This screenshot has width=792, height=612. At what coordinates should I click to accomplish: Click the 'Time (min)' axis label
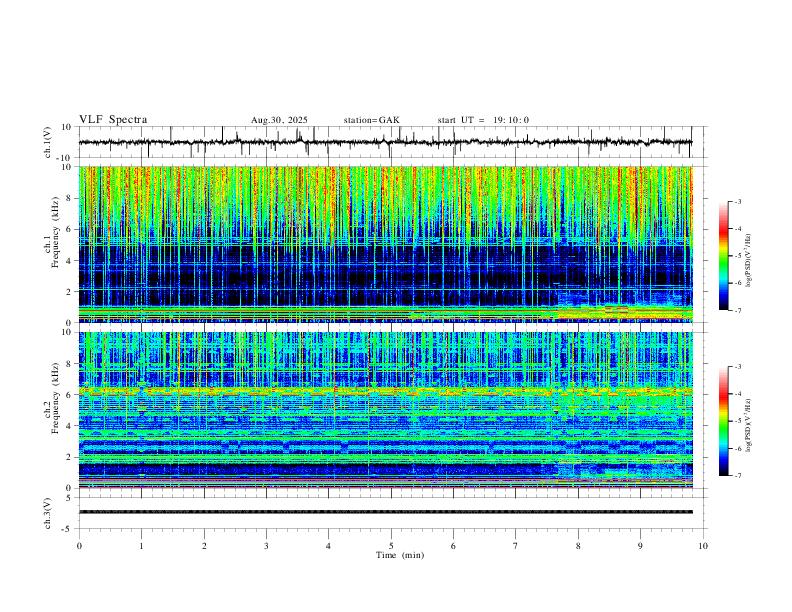point(400,555)
